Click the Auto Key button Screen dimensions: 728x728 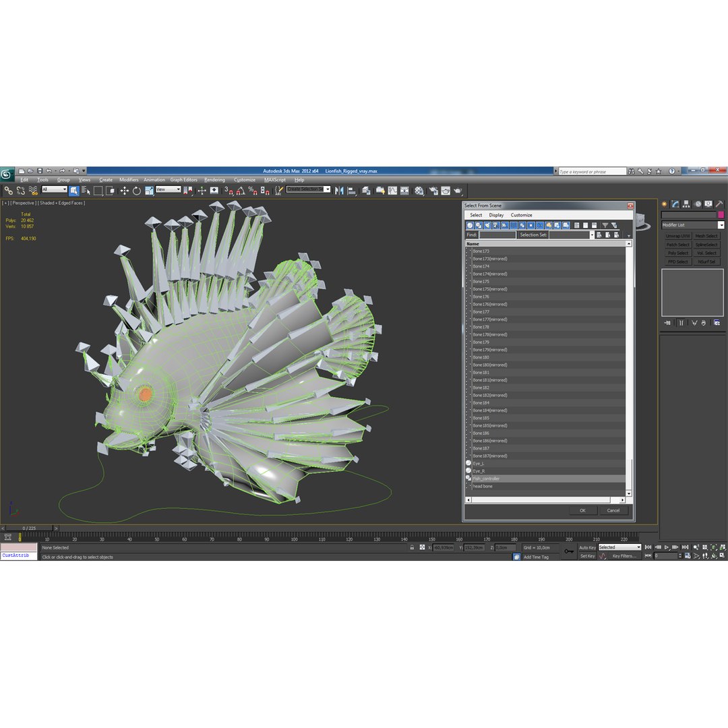587,547
